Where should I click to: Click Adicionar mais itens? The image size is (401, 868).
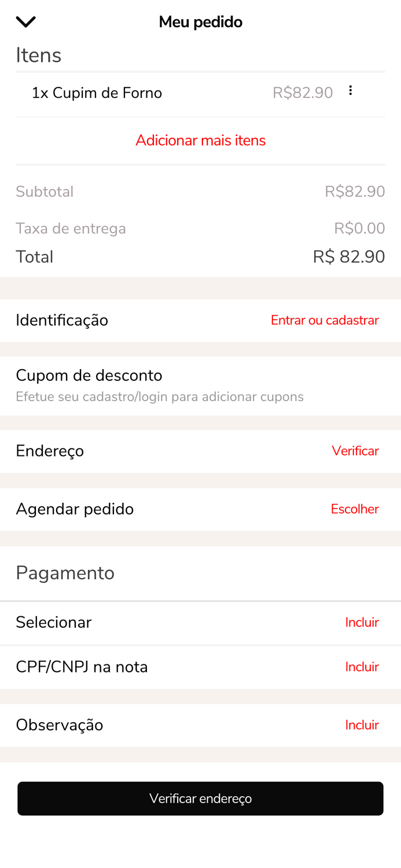pyautogui.click(x=200, y=141)
